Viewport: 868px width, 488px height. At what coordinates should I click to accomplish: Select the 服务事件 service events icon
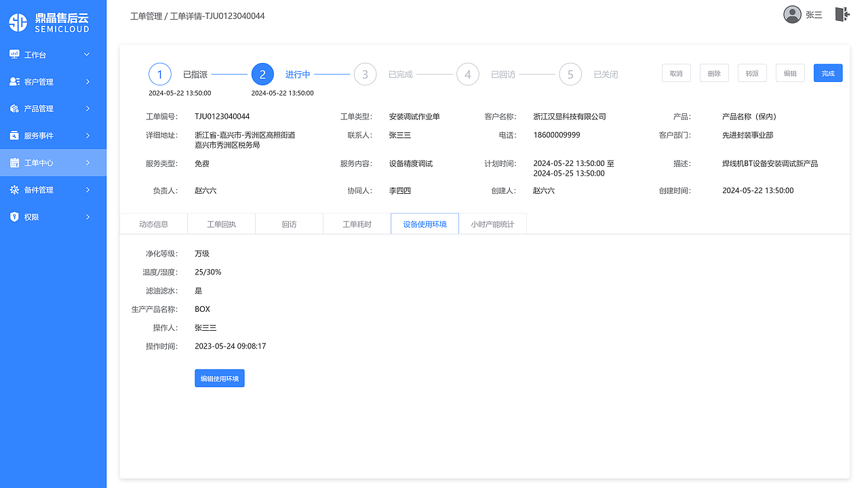pos(14,136)
